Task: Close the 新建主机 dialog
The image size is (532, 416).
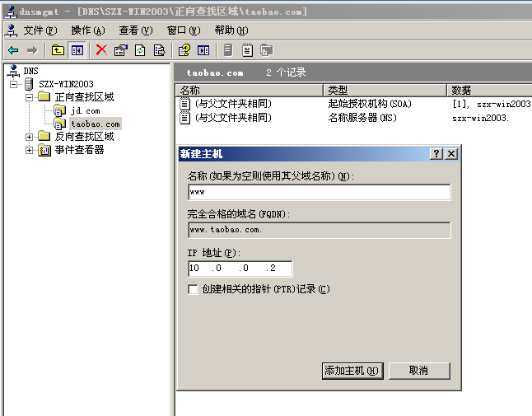Action: (x=451, y=154)
